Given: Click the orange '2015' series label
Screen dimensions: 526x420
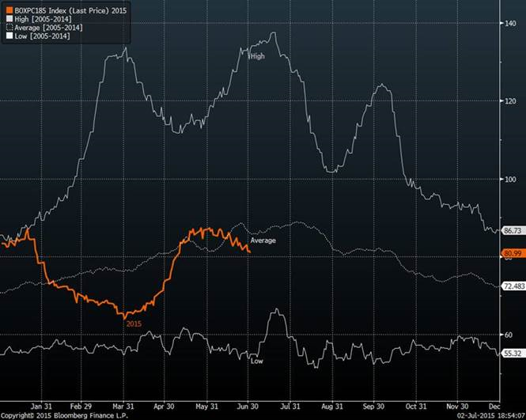Looking at the screenshot, I should click(x=135, y=324).
